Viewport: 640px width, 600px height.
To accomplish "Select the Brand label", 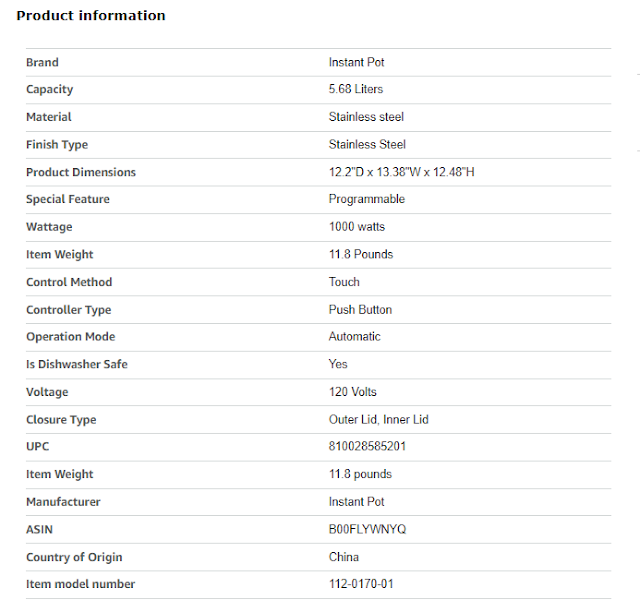I will [x=42, y=62].
